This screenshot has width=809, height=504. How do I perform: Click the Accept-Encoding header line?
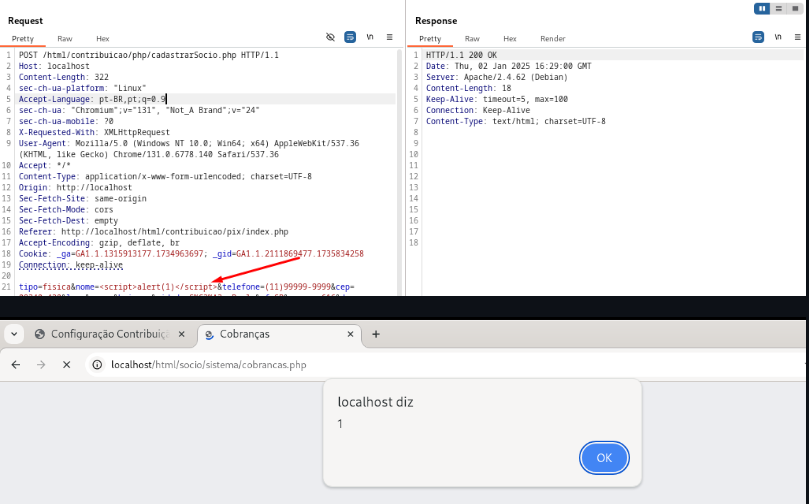point(99,242)
